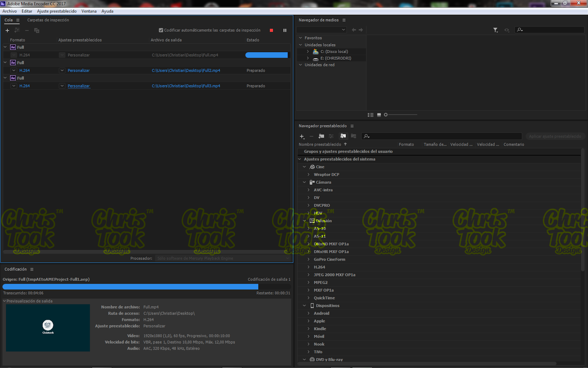The width and height of the screenshot is (588, 368).
Task: Toggle Codificar automáticamente las carpetas de inspección
Action: tap(161, 30)
